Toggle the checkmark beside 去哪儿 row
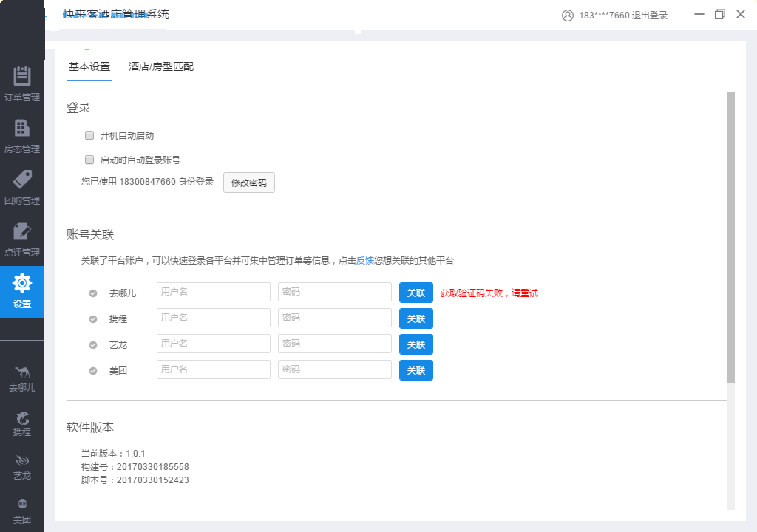The height and width of the screenshot is (532, 757). (92, 292)
